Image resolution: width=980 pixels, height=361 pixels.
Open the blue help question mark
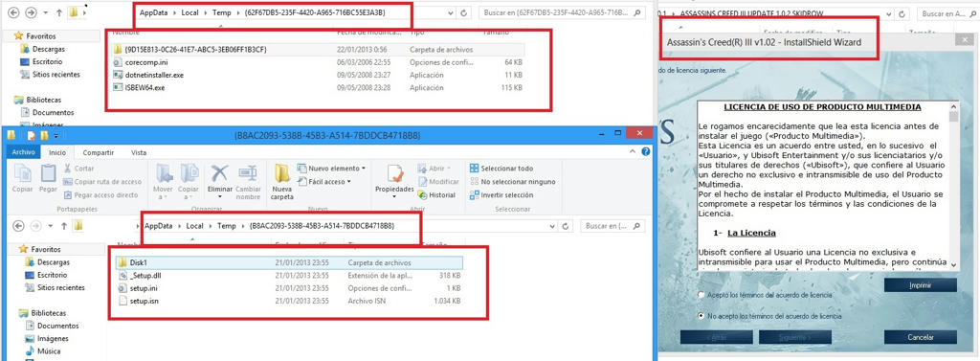coord(646,152)
